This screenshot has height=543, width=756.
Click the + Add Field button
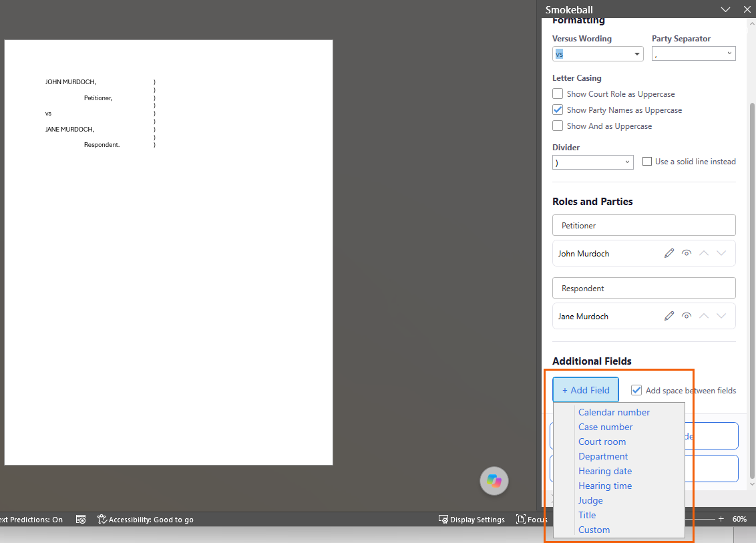(585, 390)
